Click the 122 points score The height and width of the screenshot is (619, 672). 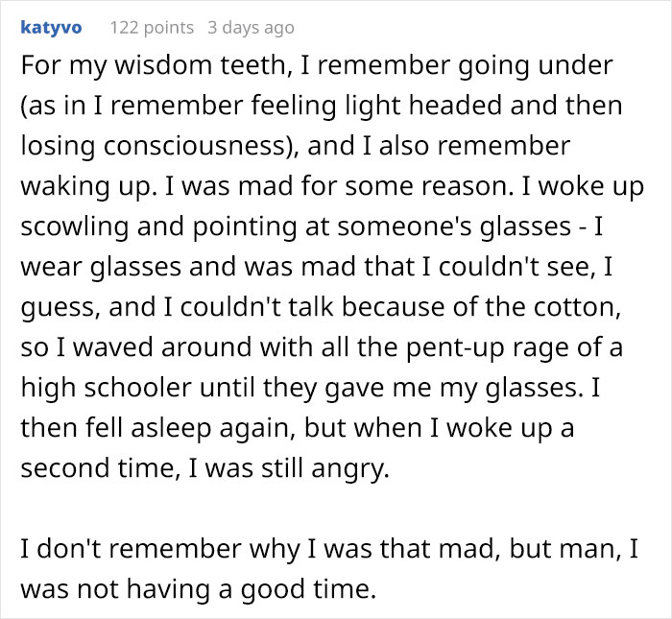[152, 28]
